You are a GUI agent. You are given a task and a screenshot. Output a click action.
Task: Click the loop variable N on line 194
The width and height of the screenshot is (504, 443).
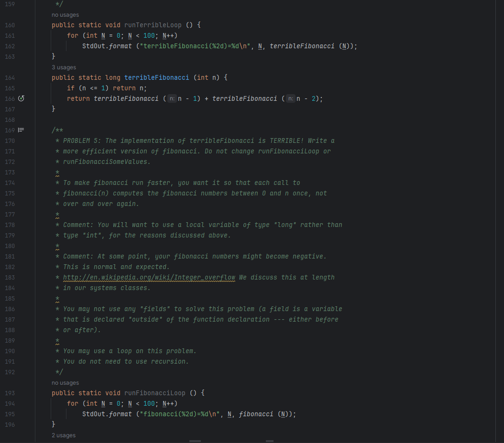pos(103,403)
